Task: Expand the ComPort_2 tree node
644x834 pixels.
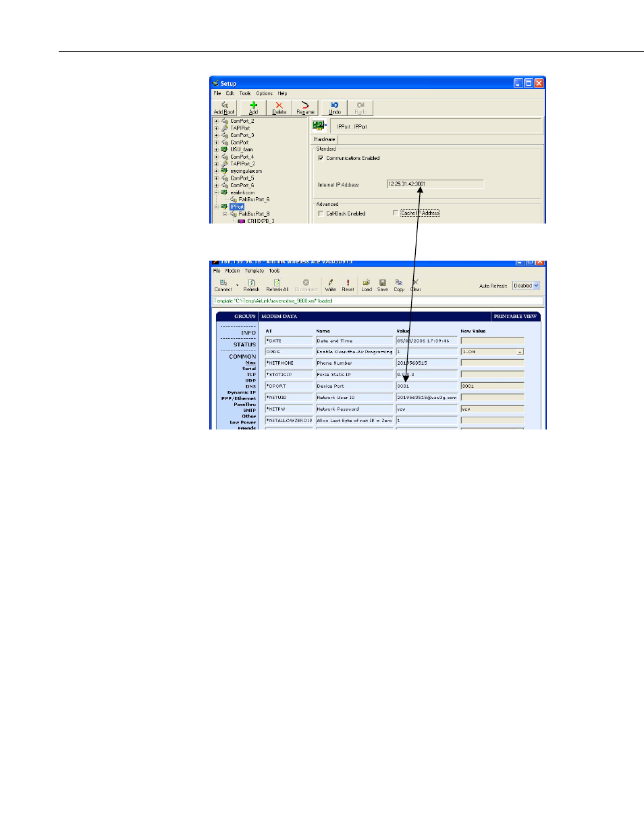Action: 216,121
